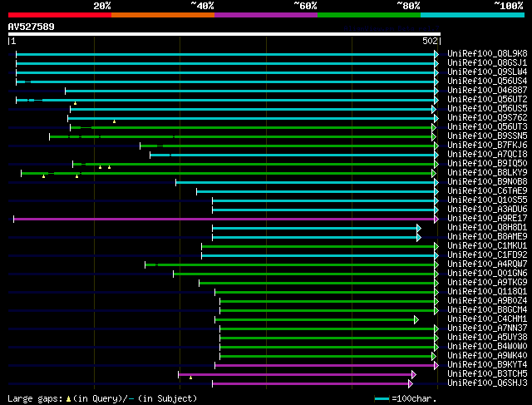
Task: Click the UniRef100_A7NN37 label
Action: click(487, 328)
